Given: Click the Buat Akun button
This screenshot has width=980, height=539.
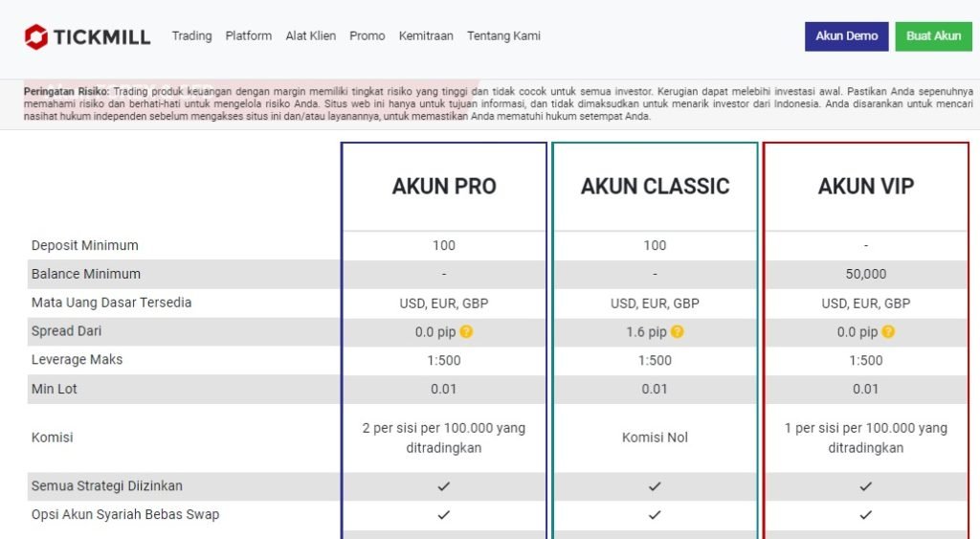Looking at the screenshot, I should pos(934,36).
